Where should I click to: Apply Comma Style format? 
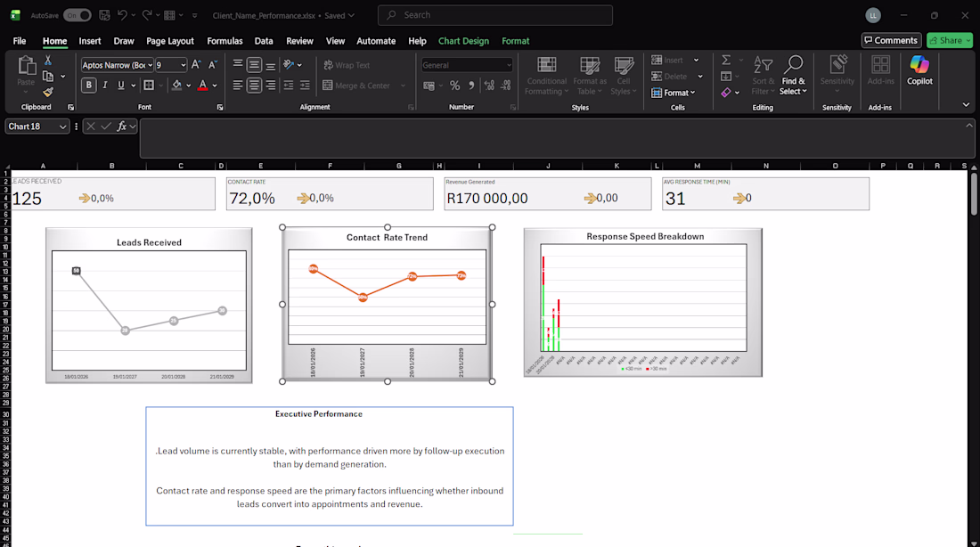pos(471,86)
